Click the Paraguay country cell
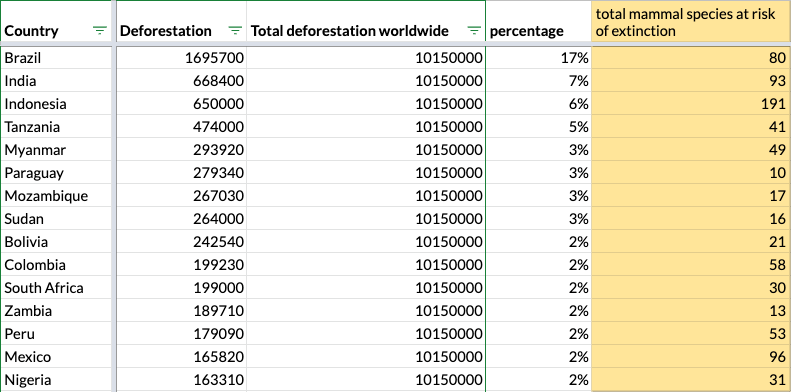This screenshot has height=392, width=791. pos(55,173)
